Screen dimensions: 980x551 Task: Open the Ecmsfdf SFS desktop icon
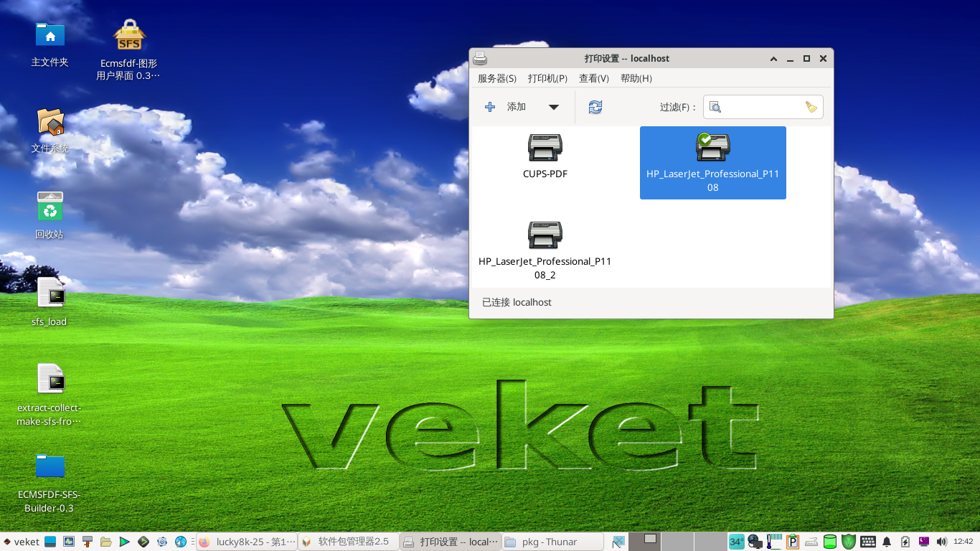point(129,50)
